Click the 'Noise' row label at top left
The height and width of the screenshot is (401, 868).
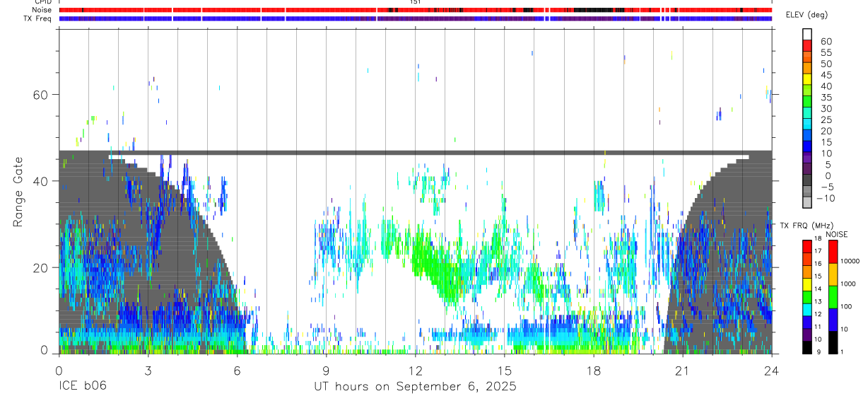pos(43,10)
